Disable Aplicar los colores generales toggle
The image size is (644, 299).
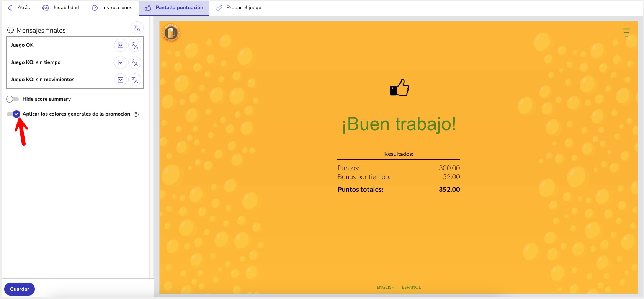tap(13, 114)
